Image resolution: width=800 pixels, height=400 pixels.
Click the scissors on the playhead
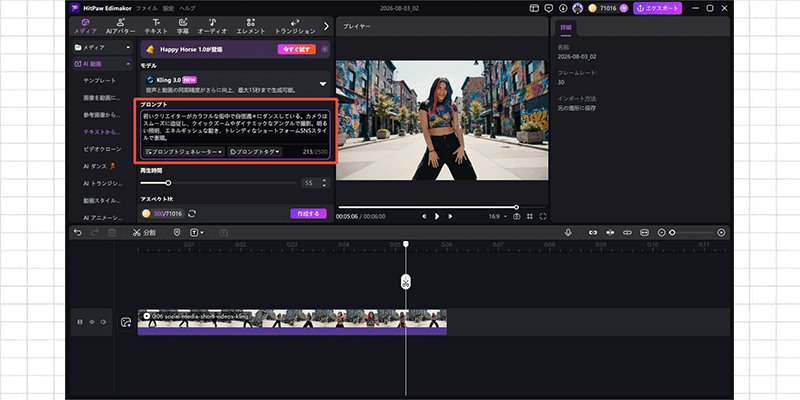point(405,282)
